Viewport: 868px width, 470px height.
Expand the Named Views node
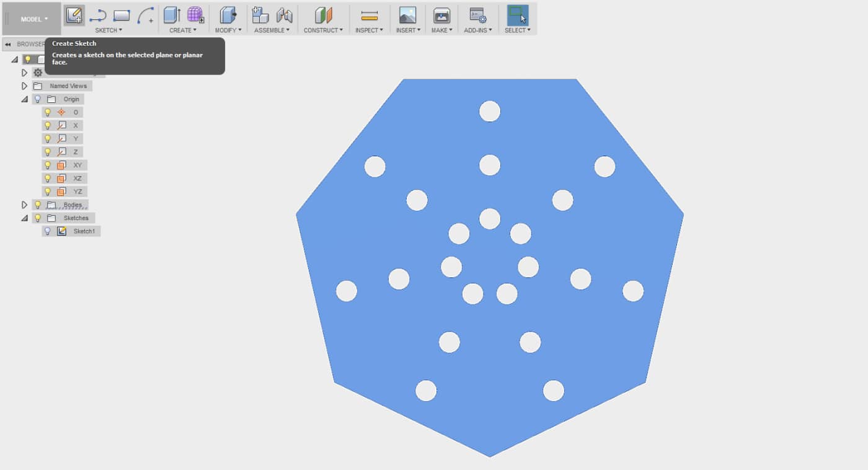[x=24, y=86]
